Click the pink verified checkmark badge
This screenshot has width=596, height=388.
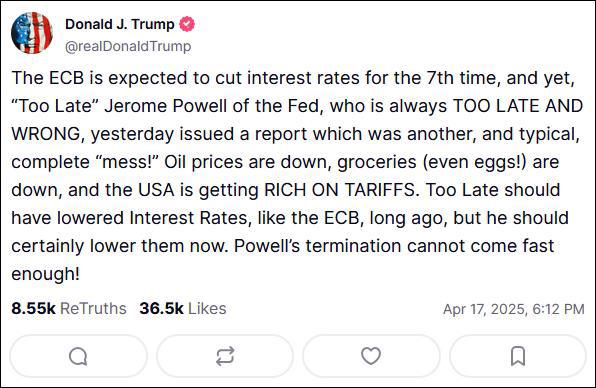187,24
